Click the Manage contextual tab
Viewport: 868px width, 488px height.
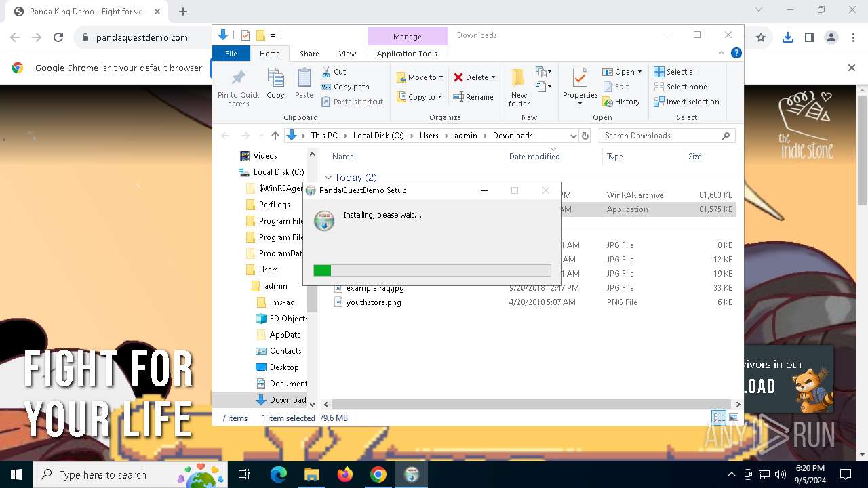tap(407, 37)
